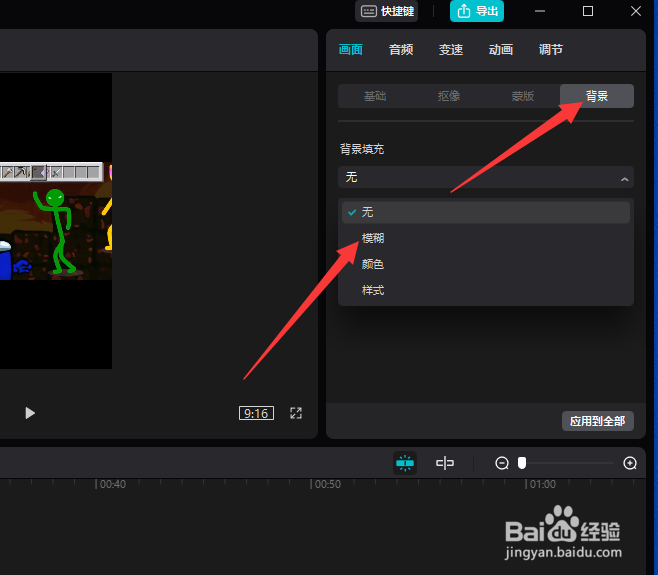
Task: Click the 背景填充 section label
Action: pos(362,149)
